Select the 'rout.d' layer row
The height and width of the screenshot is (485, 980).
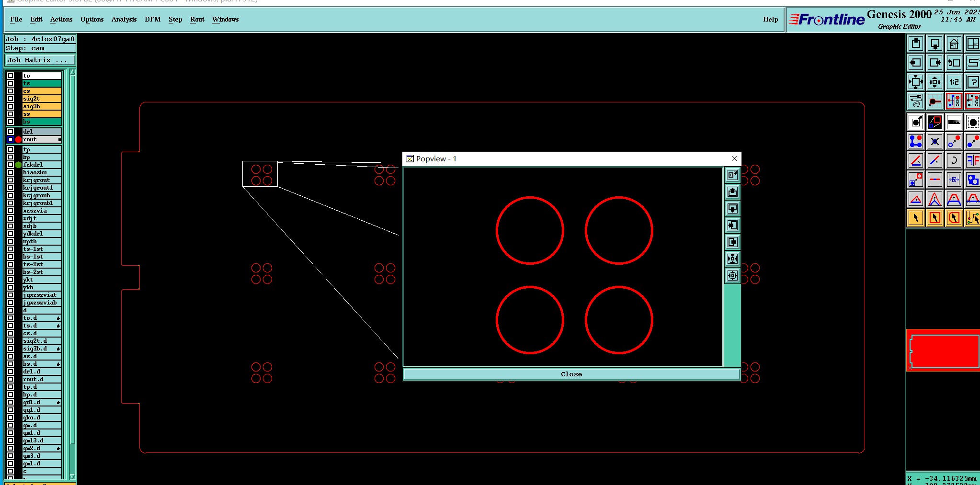pos(42,379)
